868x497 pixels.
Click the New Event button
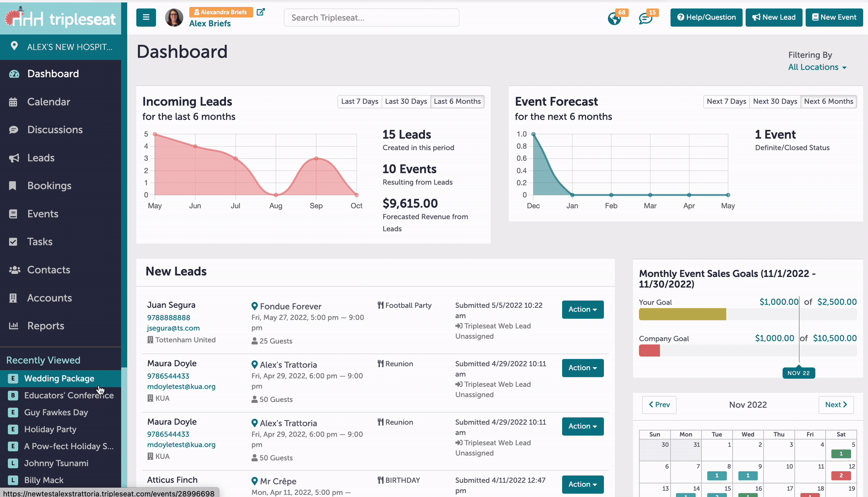pyautogui.click(x=834, y=17)
